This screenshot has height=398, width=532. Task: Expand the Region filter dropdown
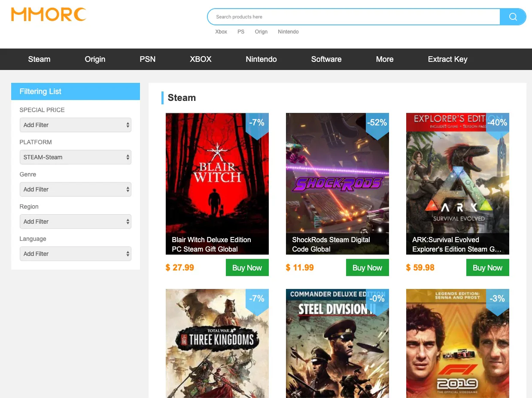point(76,222)
